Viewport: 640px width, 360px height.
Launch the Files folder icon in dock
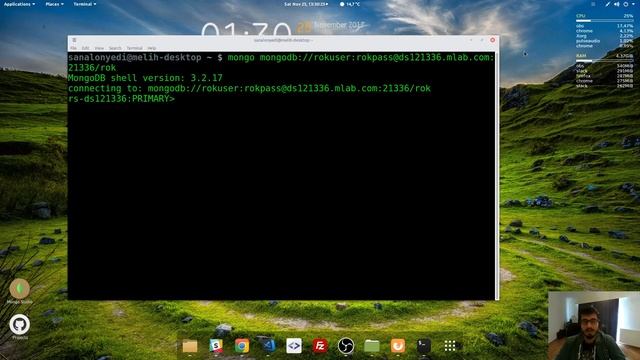tap(190, 346)
